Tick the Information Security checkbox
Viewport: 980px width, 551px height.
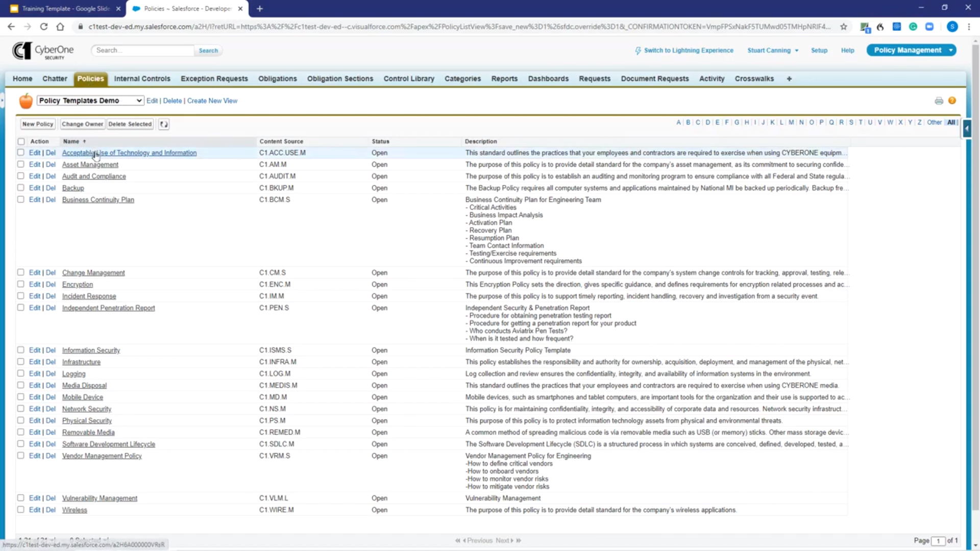tap(20, 350)
